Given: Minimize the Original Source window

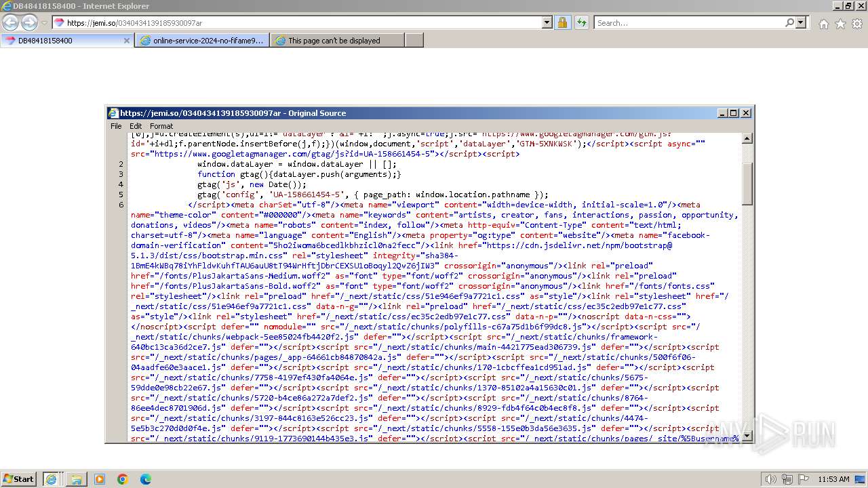Looking at the screenshot, I should pos(722,113).
